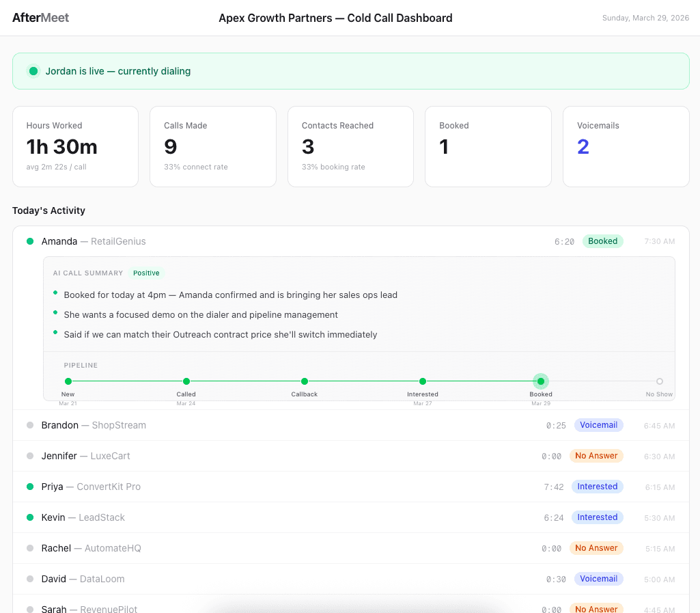
Task: Click the live status dot next to Jordan's banner
Action: 33,70
